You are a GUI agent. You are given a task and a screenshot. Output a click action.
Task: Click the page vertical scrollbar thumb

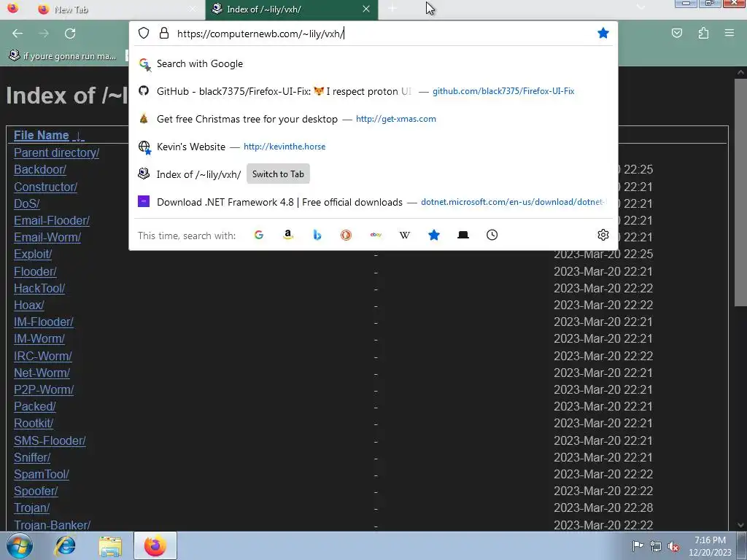740,192
